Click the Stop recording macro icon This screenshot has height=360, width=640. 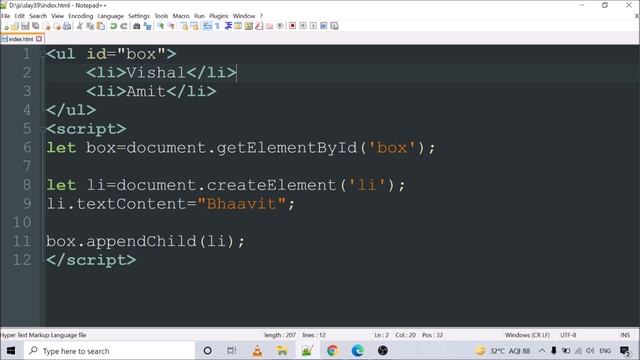[x=303, y=26]
